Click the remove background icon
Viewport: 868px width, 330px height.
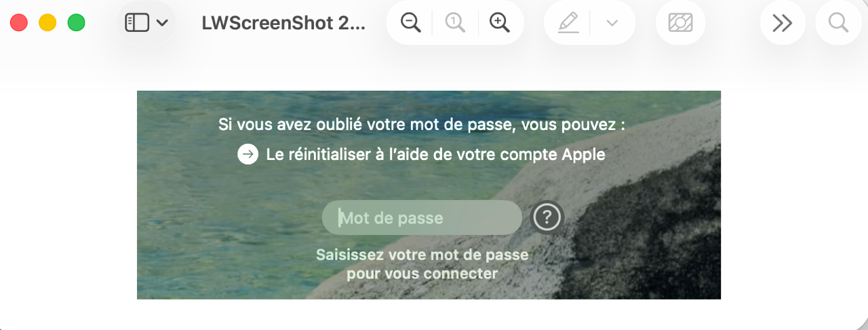680,23
